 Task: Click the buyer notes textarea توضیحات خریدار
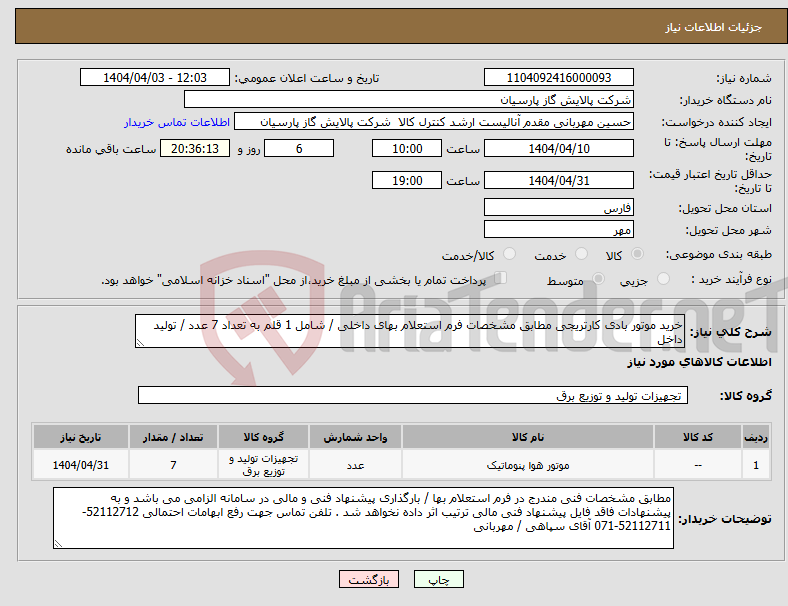coord(363,518)
